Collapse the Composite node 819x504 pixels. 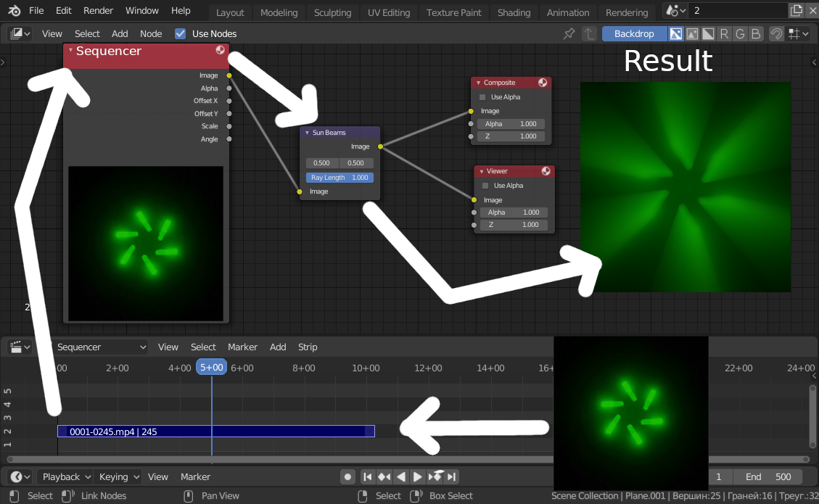pyautogui.click(x=479, y=83)
